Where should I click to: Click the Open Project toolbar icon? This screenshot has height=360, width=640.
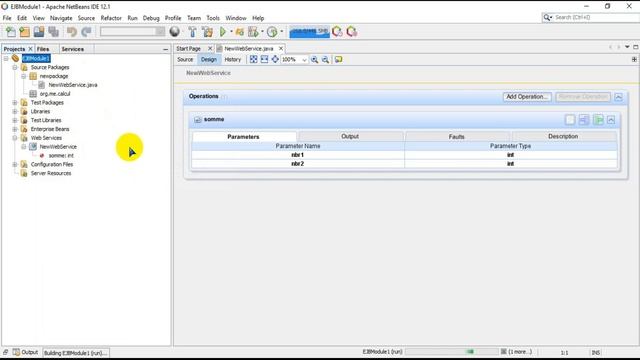pos(39,32)
